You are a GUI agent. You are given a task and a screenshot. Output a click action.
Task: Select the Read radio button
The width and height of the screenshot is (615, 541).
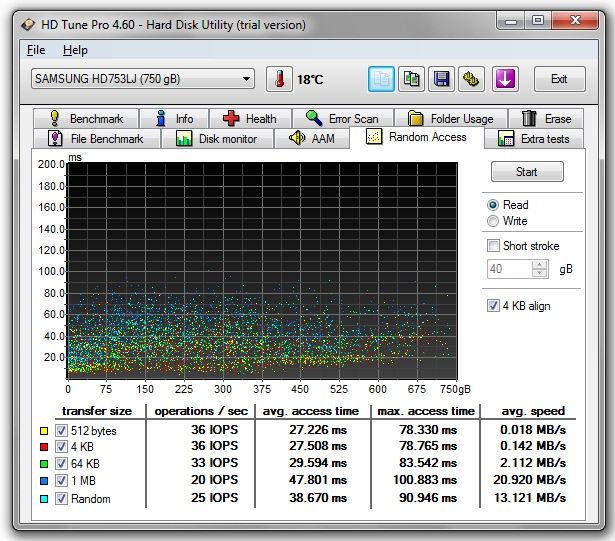[493, 205]
